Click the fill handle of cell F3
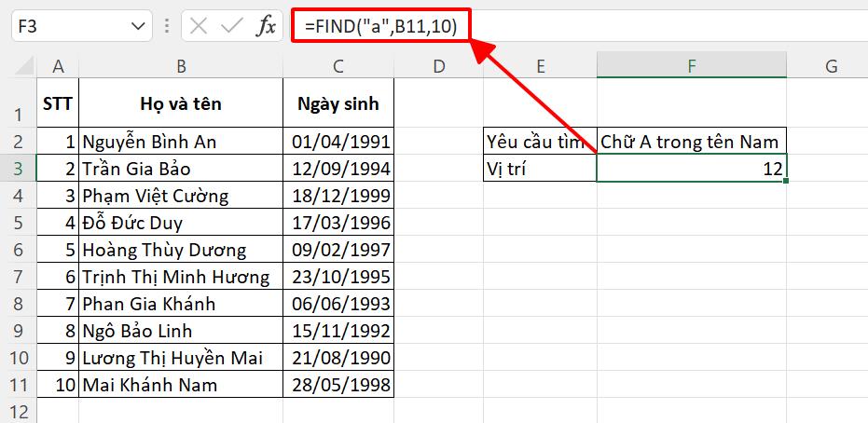This screenshot has height=423, width=868. click(786, 181)
